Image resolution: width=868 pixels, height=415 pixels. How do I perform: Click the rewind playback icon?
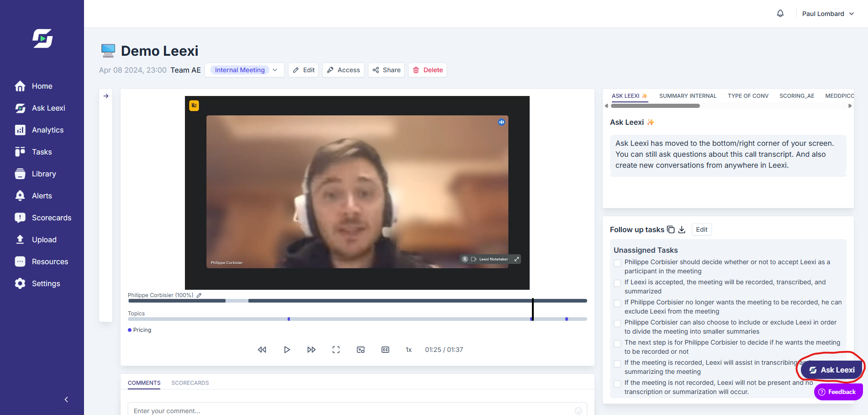coord(262,350)
